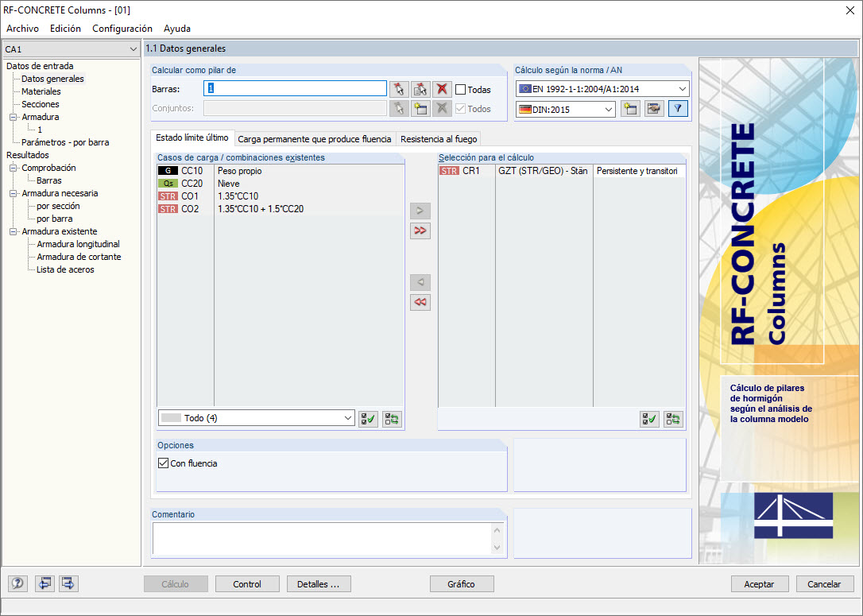Open the help question mark icon
This screenshot has height=616, width=863.
17,583
